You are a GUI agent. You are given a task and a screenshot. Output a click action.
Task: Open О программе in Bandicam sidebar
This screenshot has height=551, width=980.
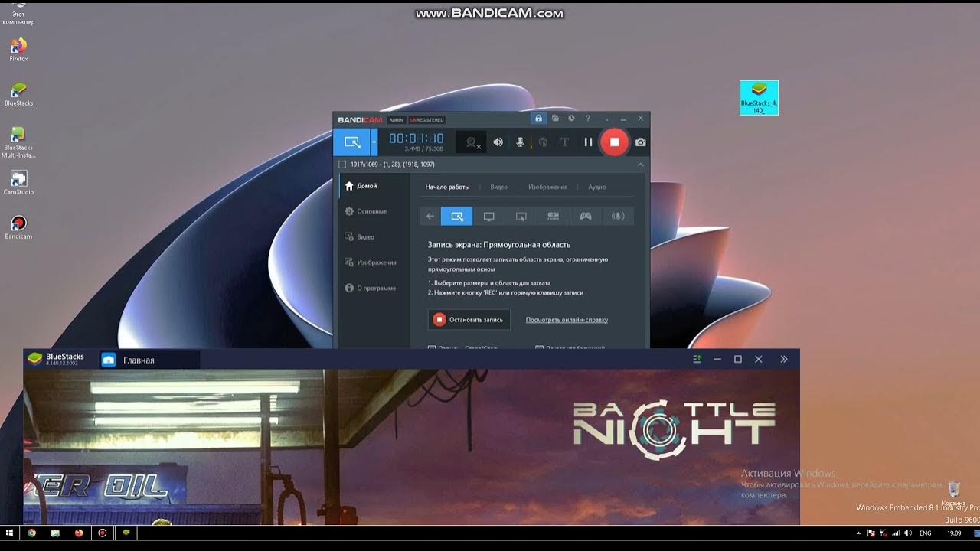tap(371, 289)
